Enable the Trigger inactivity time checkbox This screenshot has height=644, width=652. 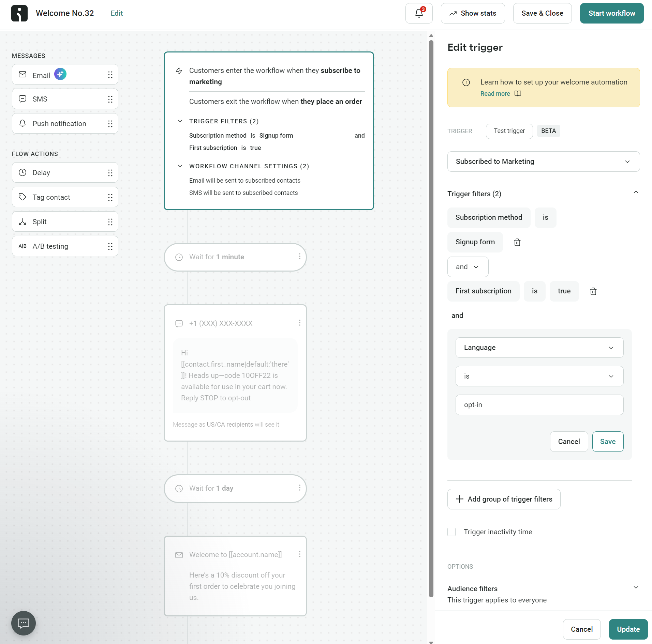pyautogui.click(x=451, y=532)
